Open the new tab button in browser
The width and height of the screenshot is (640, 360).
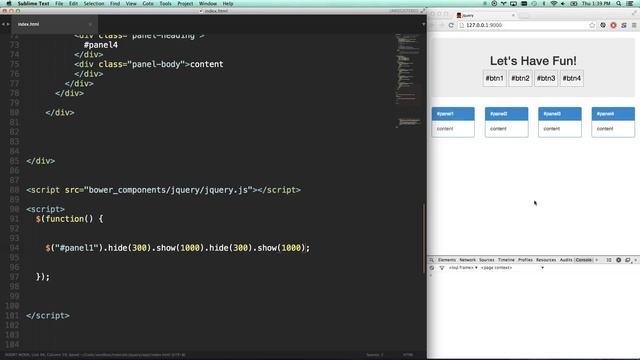point(524,16)
